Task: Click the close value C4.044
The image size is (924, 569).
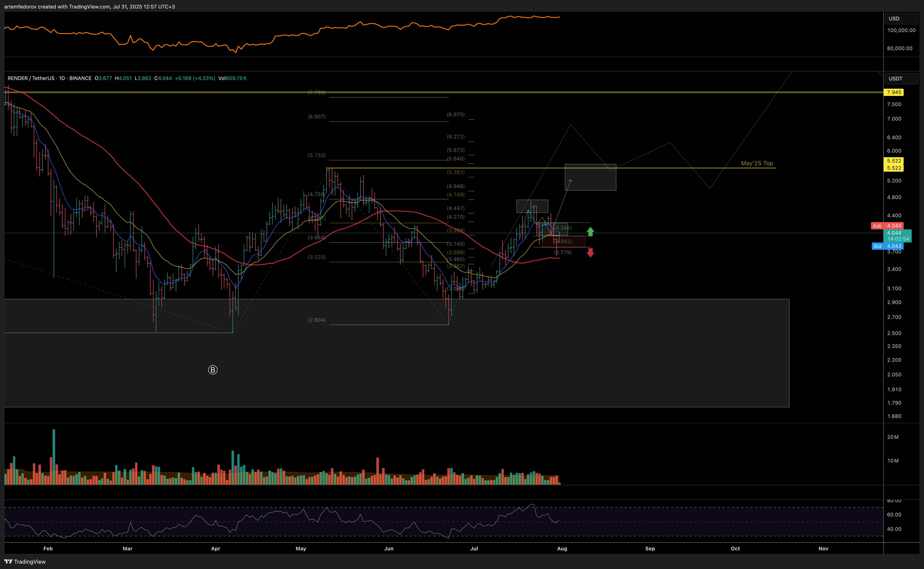Action: coord(163,78)
